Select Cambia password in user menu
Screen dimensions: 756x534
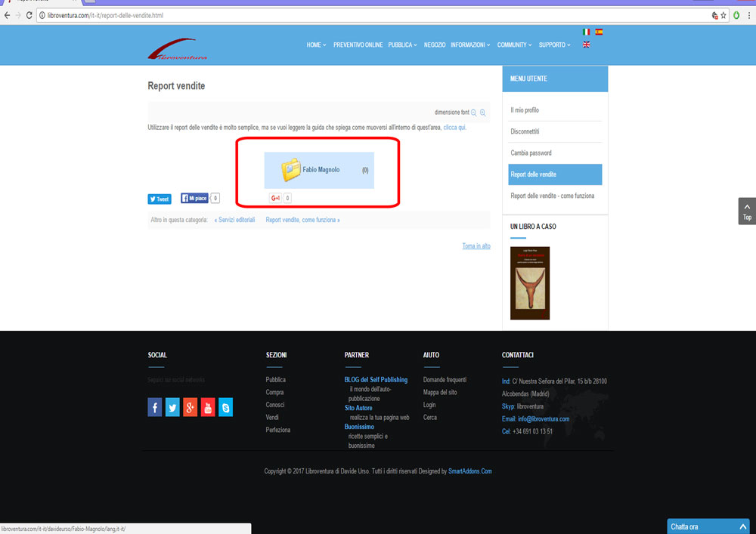531,153
